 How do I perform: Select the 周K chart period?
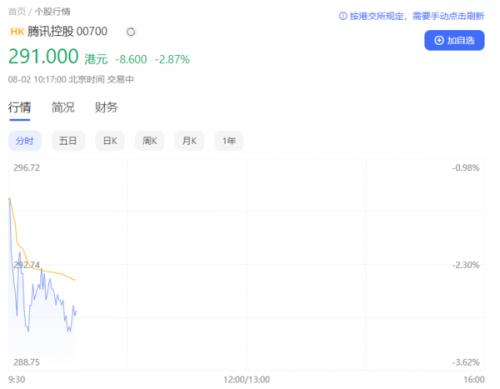point(150,141)
